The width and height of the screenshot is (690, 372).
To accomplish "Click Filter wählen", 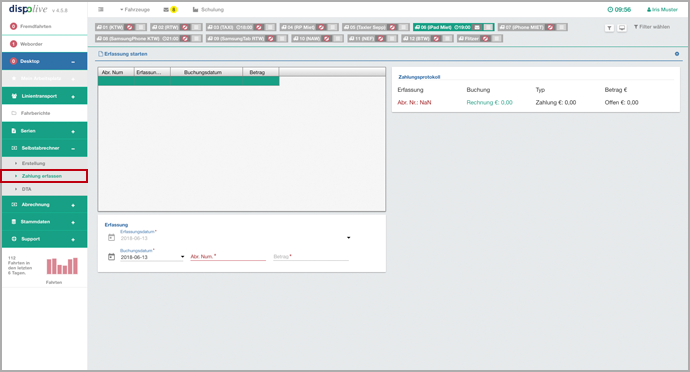I will point(652,27).
